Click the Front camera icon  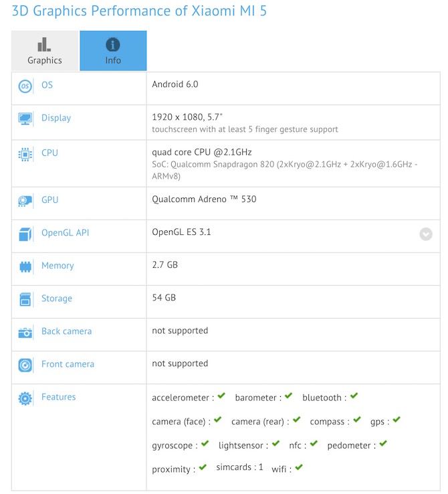(x=25, y=365)
